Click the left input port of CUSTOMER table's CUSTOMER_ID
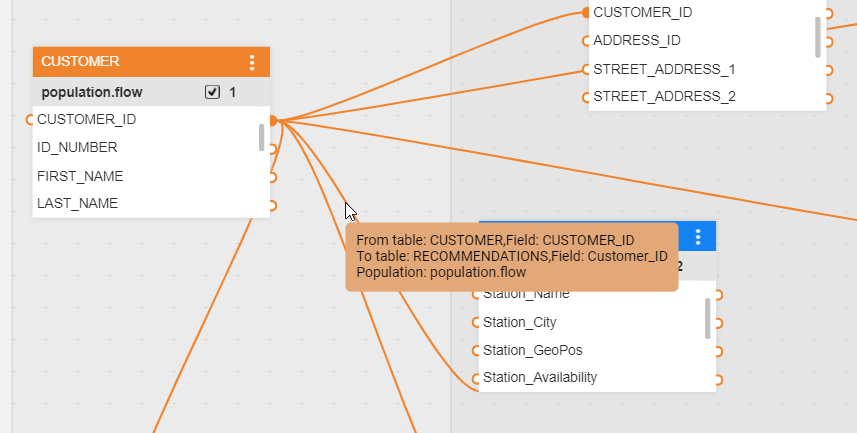857x433 pixels. (x=30, y=120)
